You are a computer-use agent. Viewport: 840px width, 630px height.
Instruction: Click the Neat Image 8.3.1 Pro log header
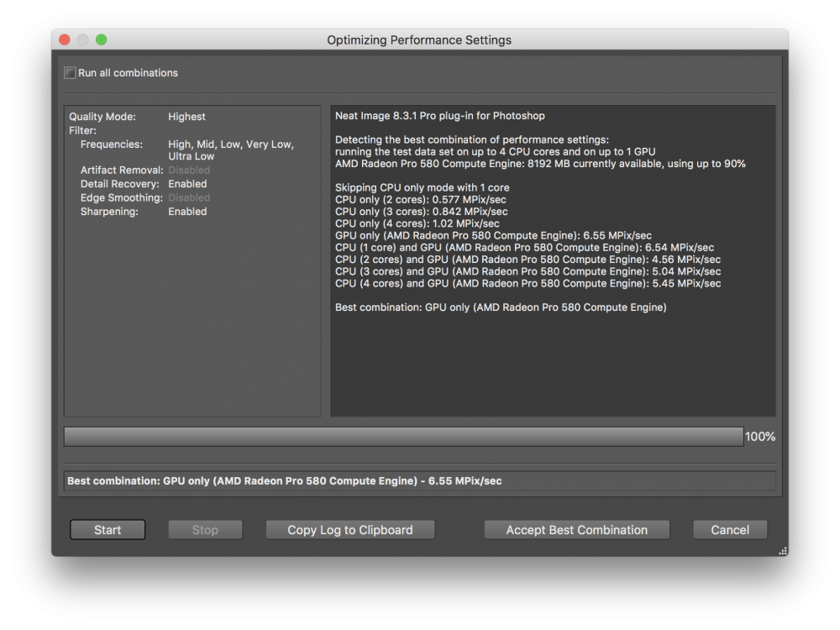(x=440, y=116)
